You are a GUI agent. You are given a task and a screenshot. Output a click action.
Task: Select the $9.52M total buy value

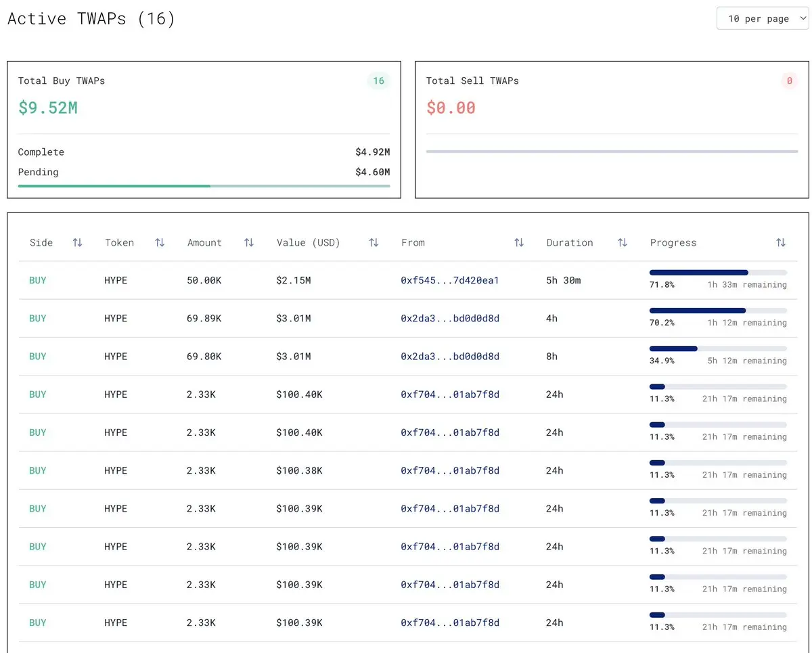48,108
